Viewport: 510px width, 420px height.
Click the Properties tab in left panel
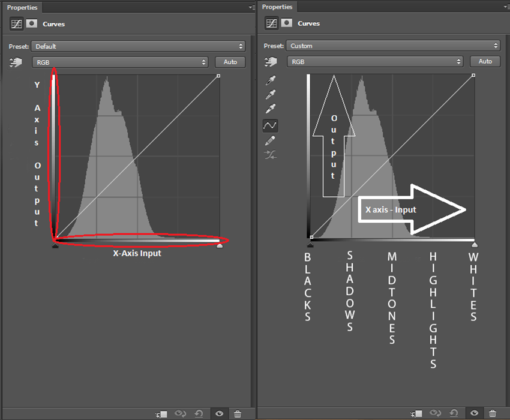pyautogui.click(x=22, y=7)
